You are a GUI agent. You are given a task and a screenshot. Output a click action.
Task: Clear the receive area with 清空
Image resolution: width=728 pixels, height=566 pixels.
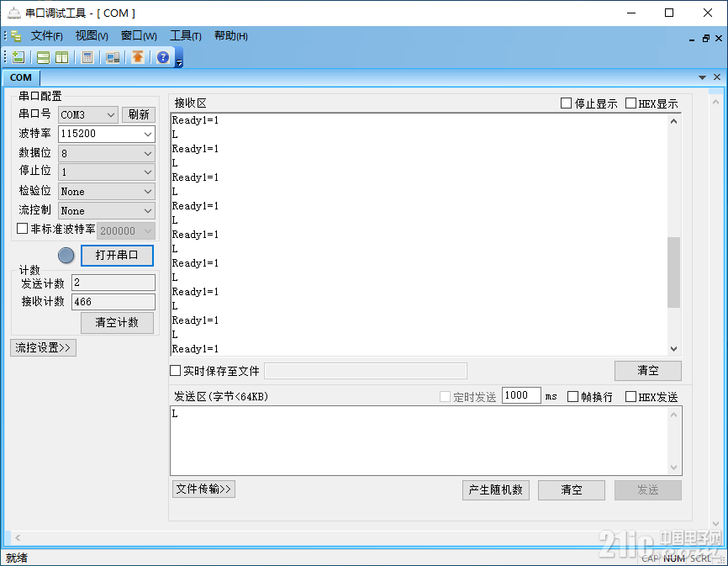point(647,371)
